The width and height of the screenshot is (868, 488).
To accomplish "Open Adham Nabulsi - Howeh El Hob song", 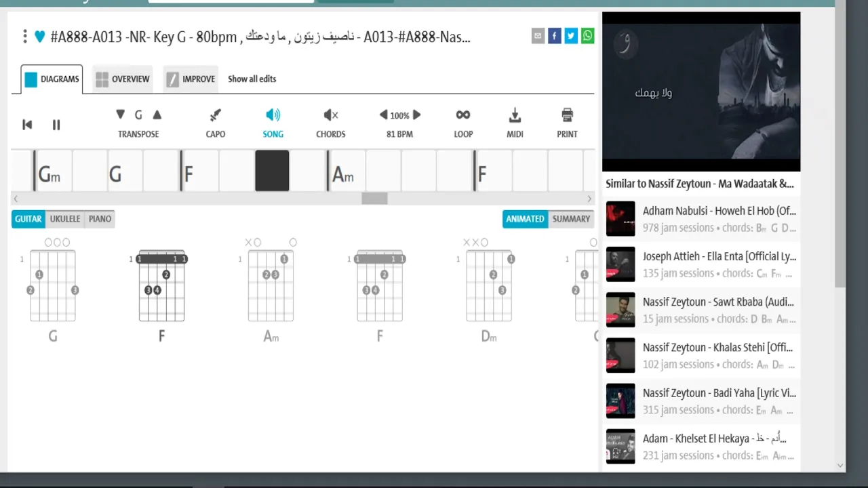I will tap(719, 211).
